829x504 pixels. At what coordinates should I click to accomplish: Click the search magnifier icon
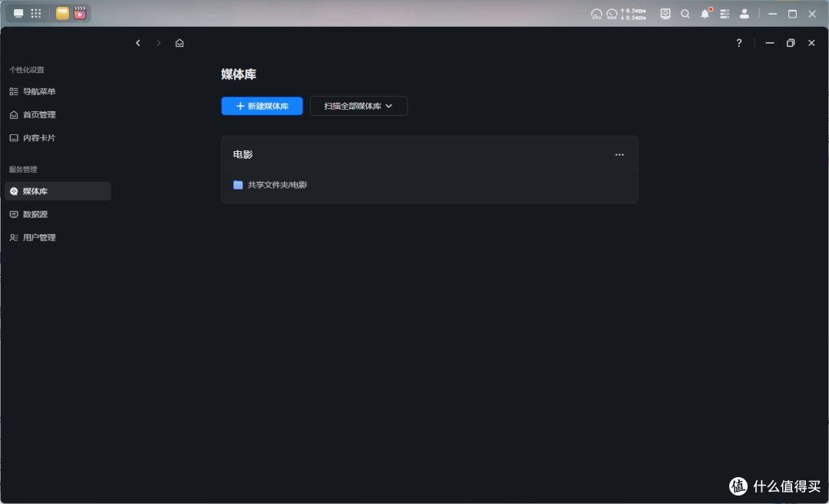[x=685, y=15]
